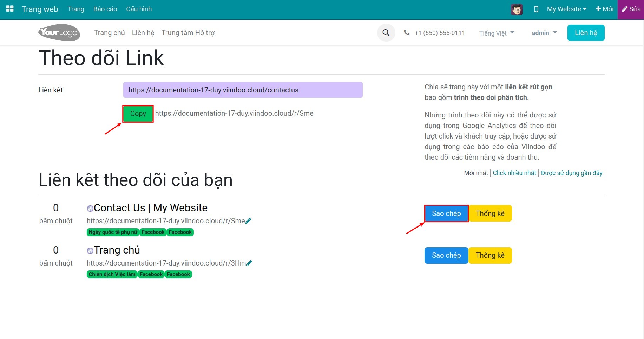Click the YourLogo website logo
Viewport: 644px width, 339px height.
point(59,33)
